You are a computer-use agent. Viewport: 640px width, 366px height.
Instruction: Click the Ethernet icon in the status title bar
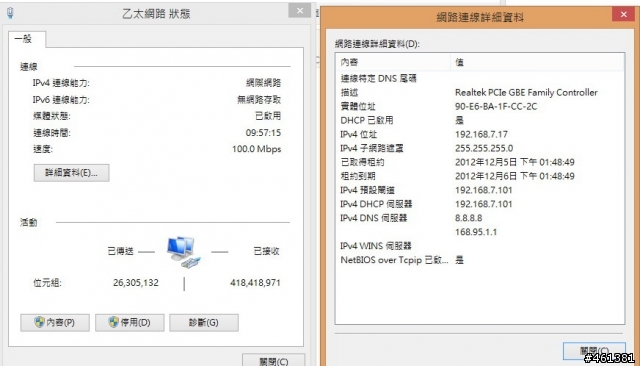(x=11, y=13)
